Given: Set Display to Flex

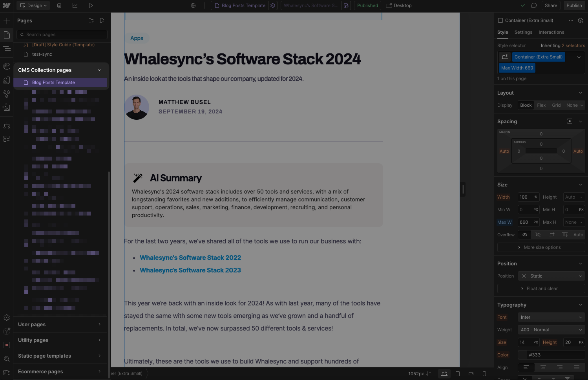Looking at the screenshot, I should (x=541, y=105).
